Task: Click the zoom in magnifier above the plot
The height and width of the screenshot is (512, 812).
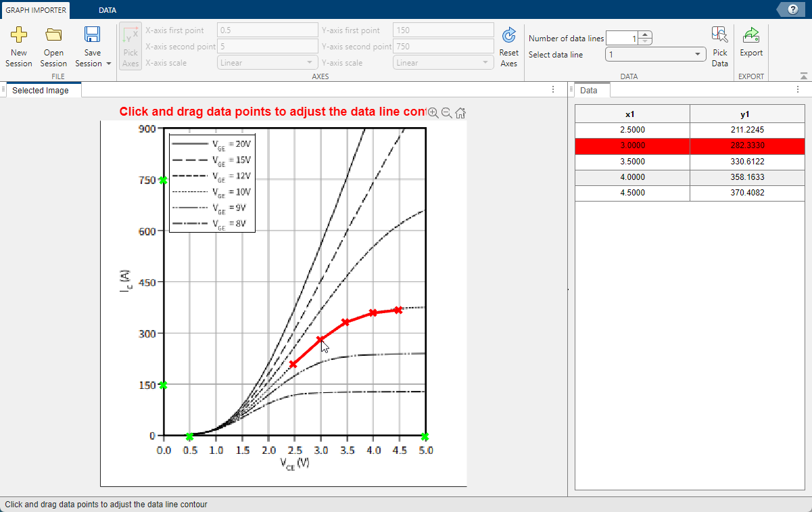Action: pyautogui.click(x=433, y=113)
